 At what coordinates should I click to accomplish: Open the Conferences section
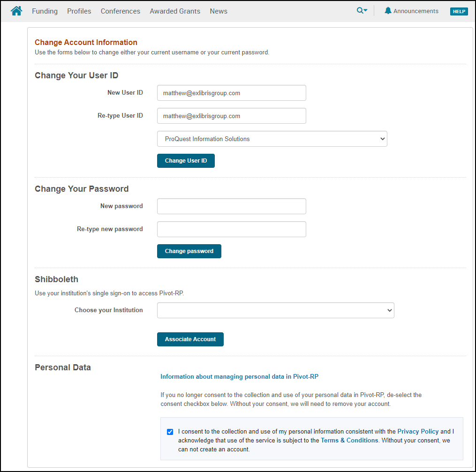pyautogui.click(x=121, y=11)
